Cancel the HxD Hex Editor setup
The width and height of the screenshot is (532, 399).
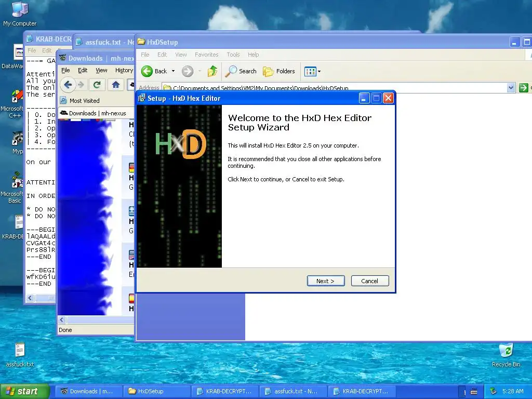point(370,281)
